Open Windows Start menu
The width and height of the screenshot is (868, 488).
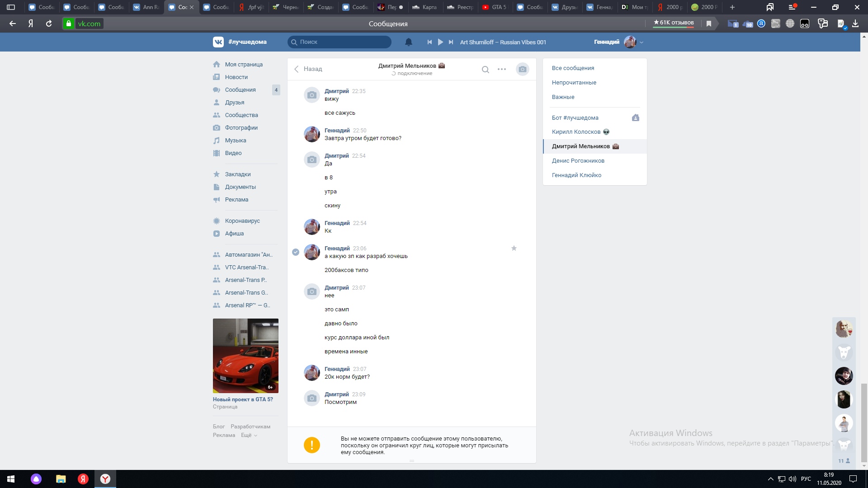(11, 479)
